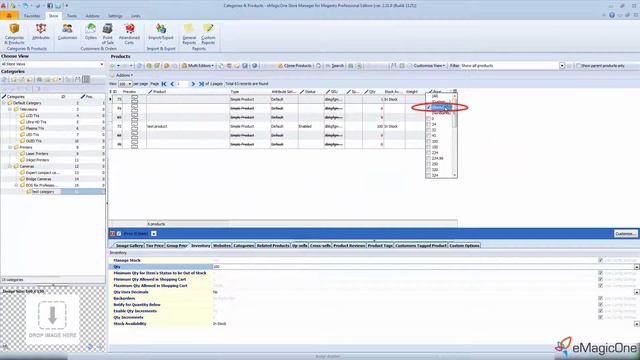The height and width of the screenshot is (360, 640).
Task: Open Abandoned Carts
Action: tap(129, 34)
